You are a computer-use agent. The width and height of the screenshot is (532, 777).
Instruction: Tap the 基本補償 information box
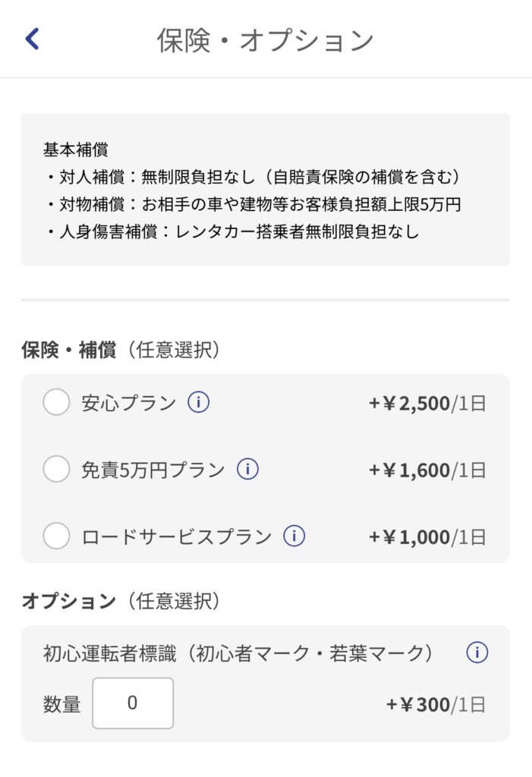(x=266, y=189)
